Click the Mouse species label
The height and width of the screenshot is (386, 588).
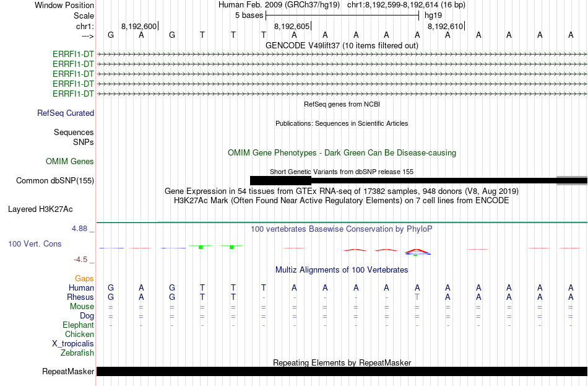pyautogui.click(x=82, y=306)
